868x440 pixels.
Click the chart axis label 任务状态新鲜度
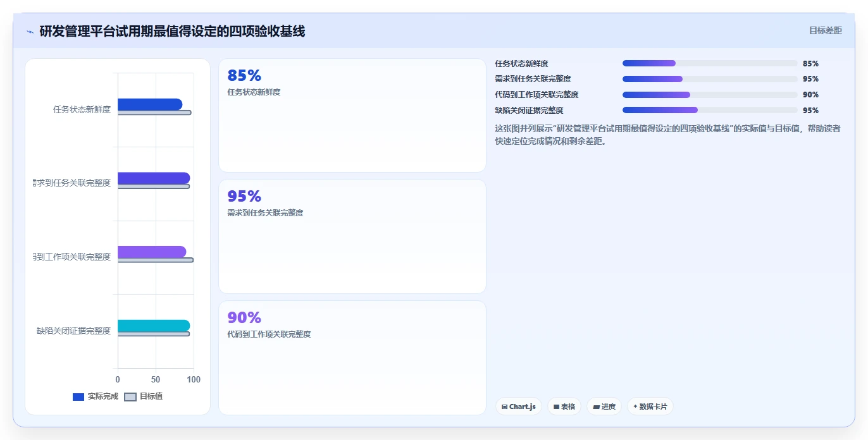82,109
